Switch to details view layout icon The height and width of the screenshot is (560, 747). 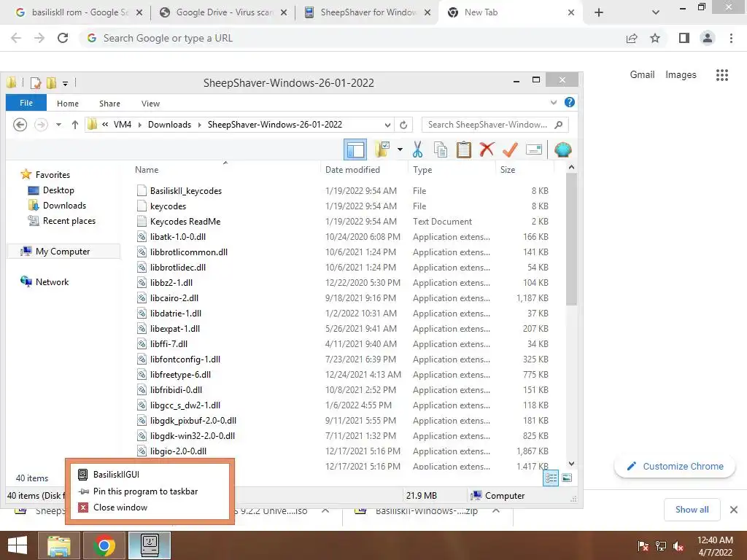click(551, 478)
